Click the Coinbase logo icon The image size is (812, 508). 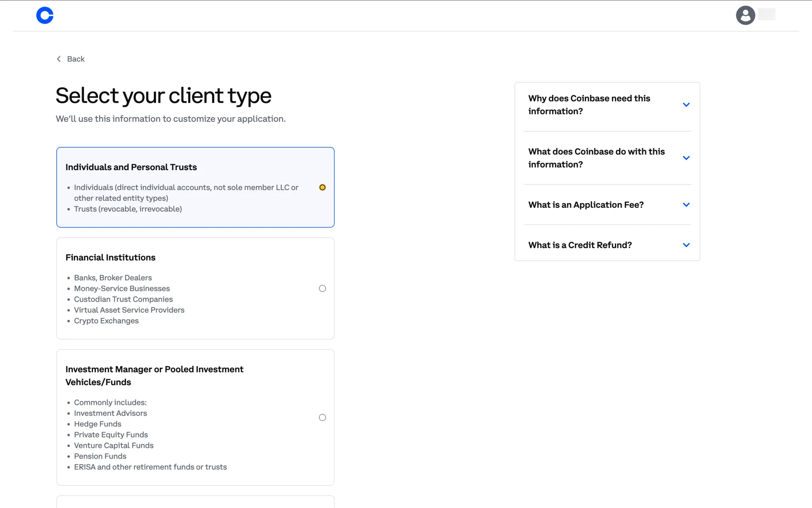click(45, 16)
